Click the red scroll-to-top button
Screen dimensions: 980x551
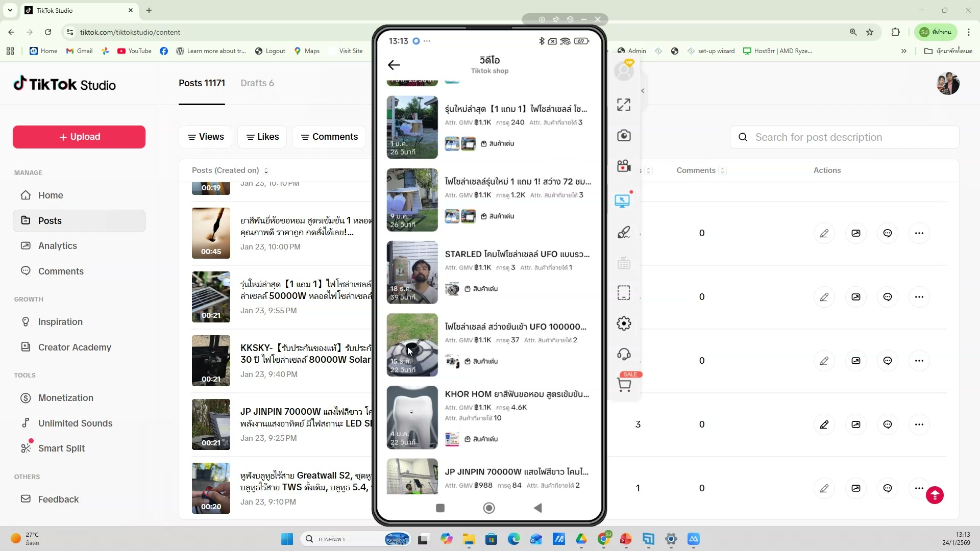pos(935,495)
